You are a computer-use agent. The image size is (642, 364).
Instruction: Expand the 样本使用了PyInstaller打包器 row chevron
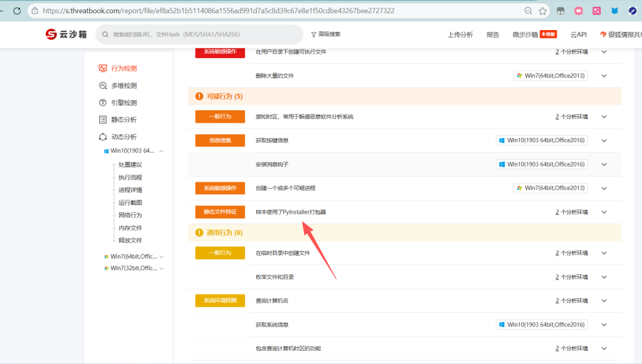tap(604, 212)
